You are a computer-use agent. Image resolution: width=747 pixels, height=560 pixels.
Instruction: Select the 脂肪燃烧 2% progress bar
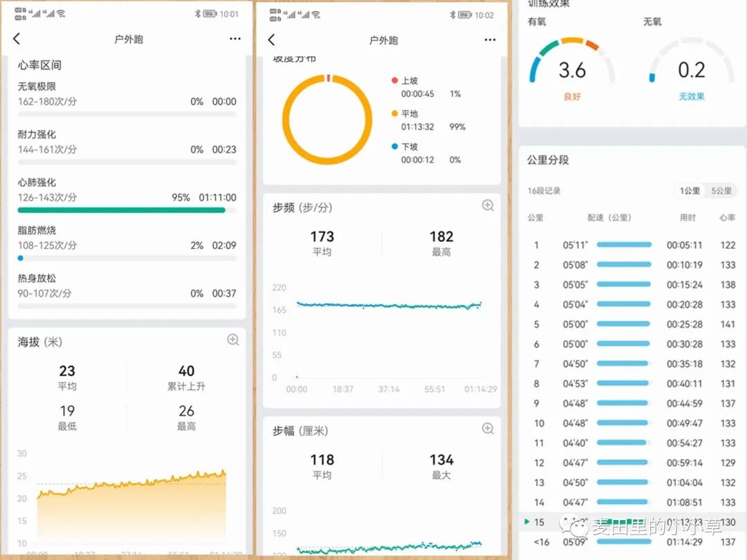coord(127,258)
